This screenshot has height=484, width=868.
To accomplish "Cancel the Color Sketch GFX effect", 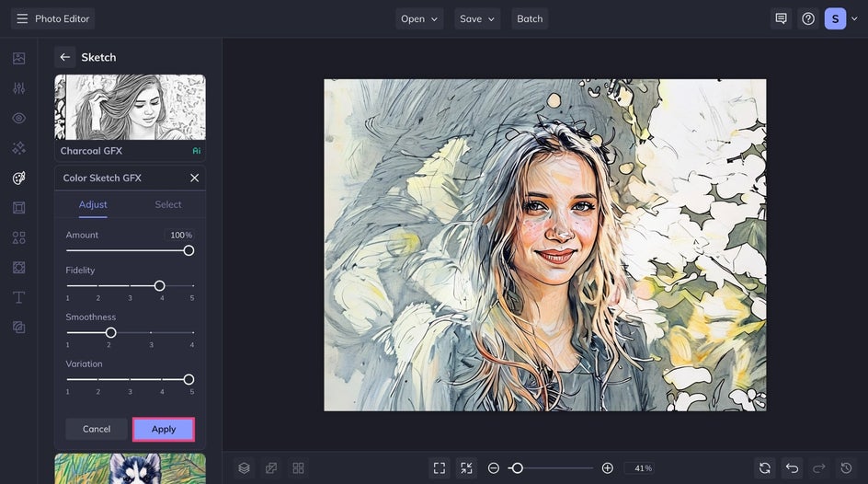I will point(97,429).
